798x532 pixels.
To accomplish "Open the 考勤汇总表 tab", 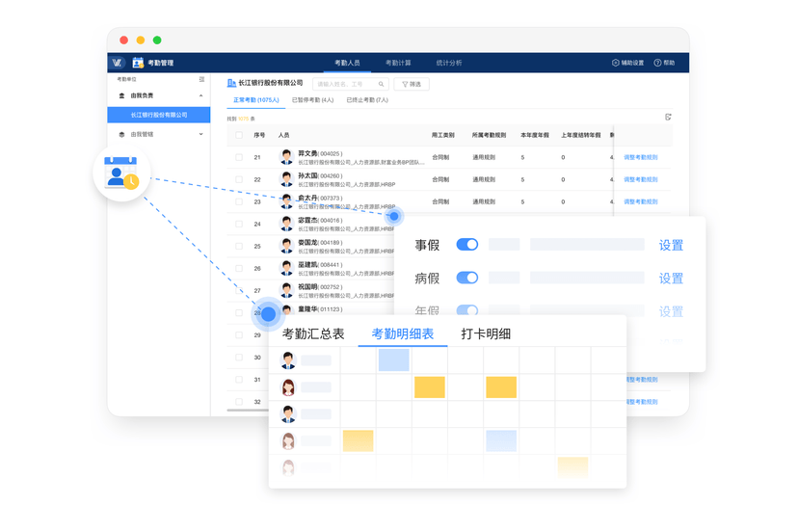I will 313,334.
